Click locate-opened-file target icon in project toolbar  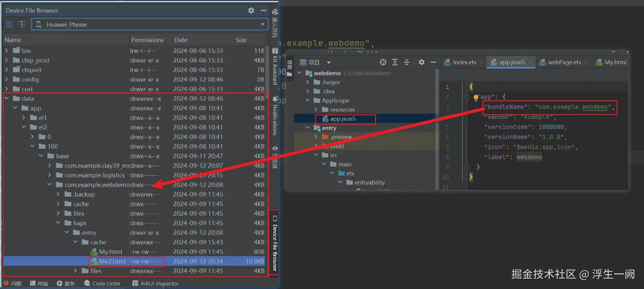tap(383, 62)
